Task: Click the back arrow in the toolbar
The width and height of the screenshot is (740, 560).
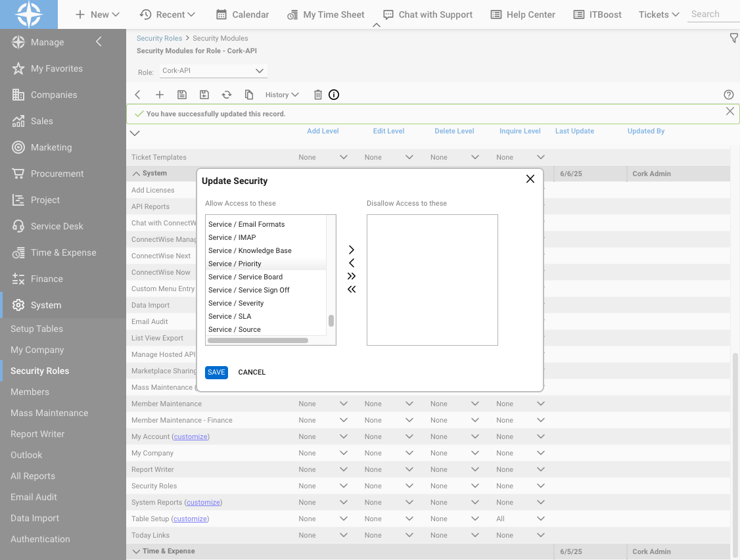Action: tap(137, 95)
